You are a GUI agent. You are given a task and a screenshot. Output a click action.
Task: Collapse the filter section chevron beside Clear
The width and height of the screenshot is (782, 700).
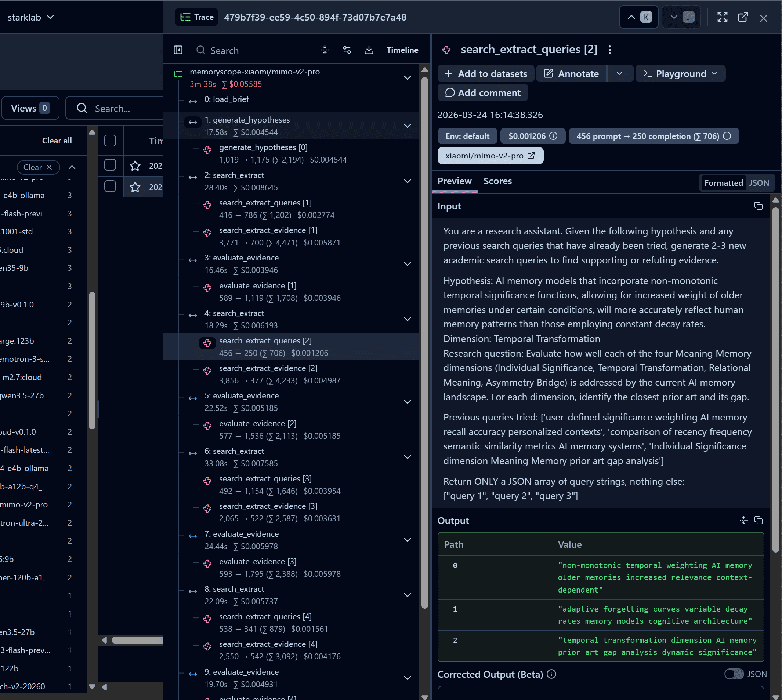click(72, 167)
